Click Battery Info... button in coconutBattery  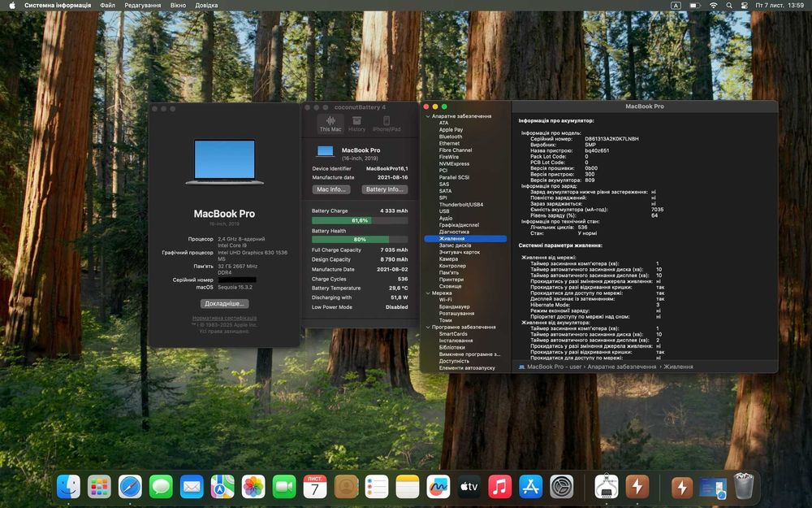click(x=384, y=189)
